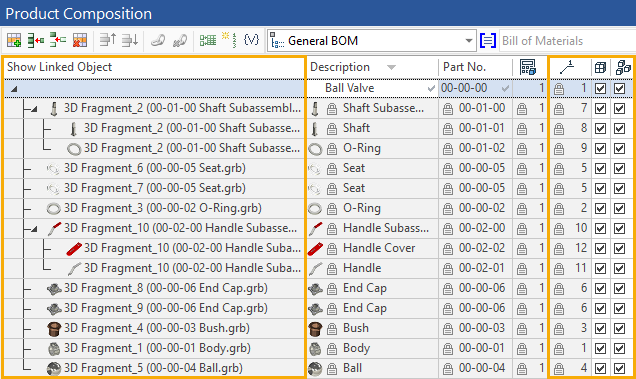This screenshot has width=636, height=379.
Task: Select 3D Fragment_9 (00-00-06 End Cap.grb) row
Action: [154, 308]
